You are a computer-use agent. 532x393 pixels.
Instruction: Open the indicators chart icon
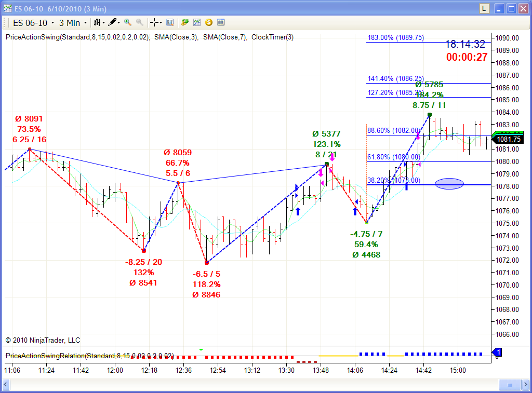pyautogui.click(x=197, y=22)
